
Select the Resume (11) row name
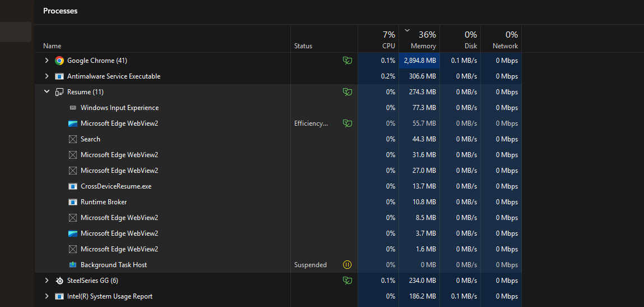(x=85, y=92)
